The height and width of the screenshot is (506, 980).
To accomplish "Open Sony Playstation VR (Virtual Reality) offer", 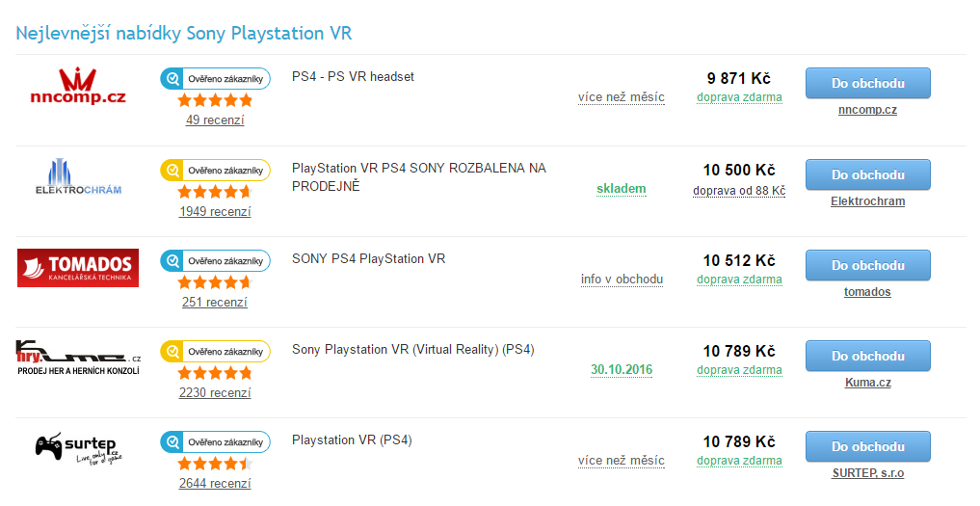I will point(412,350).
